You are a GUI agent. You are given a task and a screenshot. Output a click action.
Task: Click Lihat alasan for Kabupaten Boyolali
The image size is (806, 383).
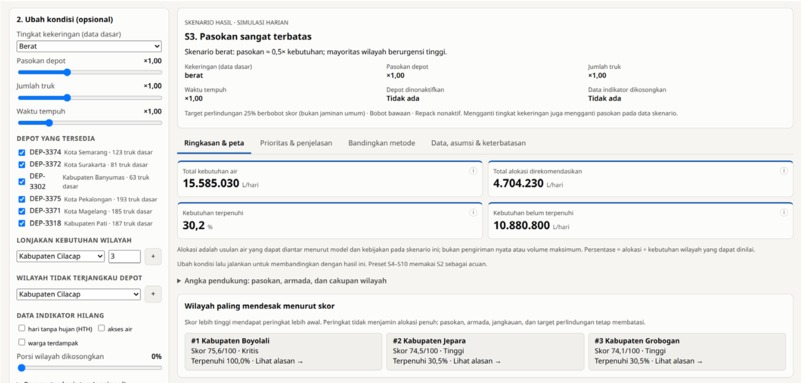point(279,361)
